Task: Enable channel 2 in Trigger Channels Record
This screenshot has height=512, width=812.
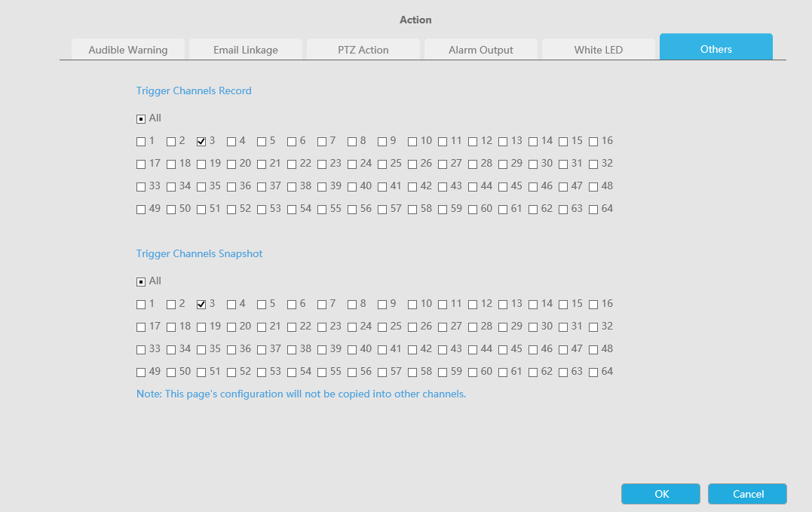Action: (171, 142)
